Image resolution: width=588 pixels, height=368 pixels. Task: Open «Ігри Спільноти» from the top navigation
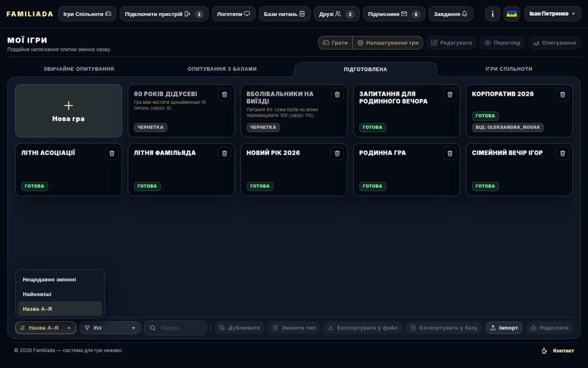pyautogui.click(x=87, y=14)
